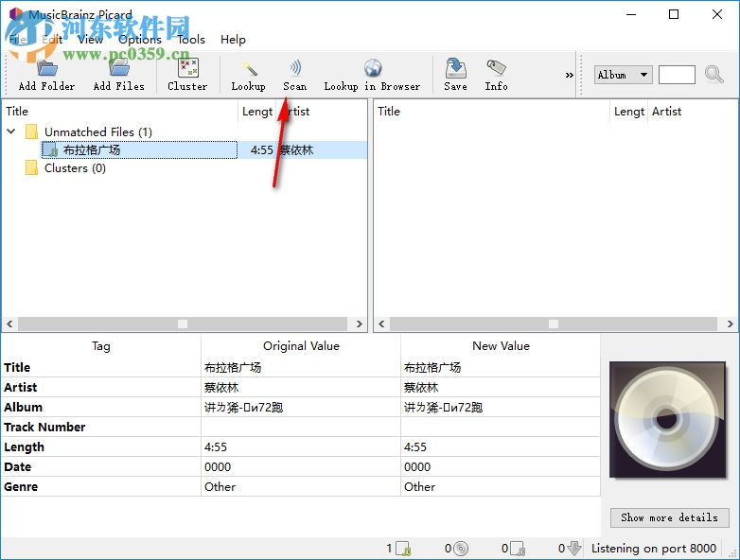740x560 pixels.
Task: Click the left pane scroll-left arrow
Action: tap(9, 324)
